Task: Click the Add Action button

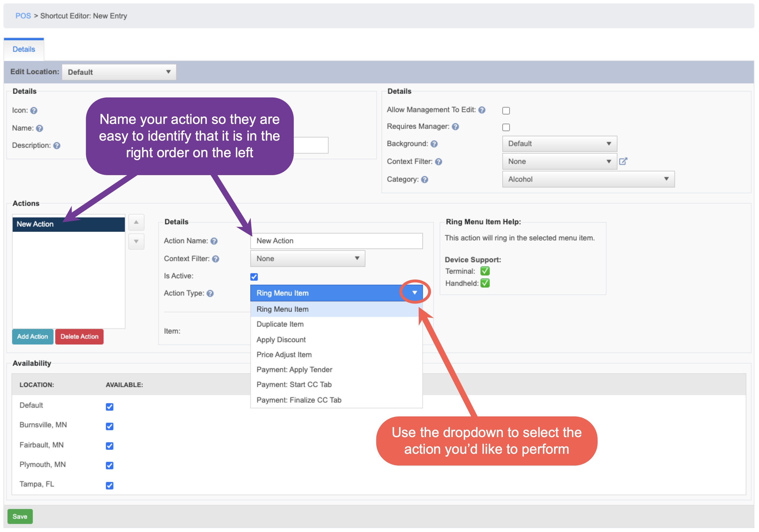Action: tap(33, 337)
